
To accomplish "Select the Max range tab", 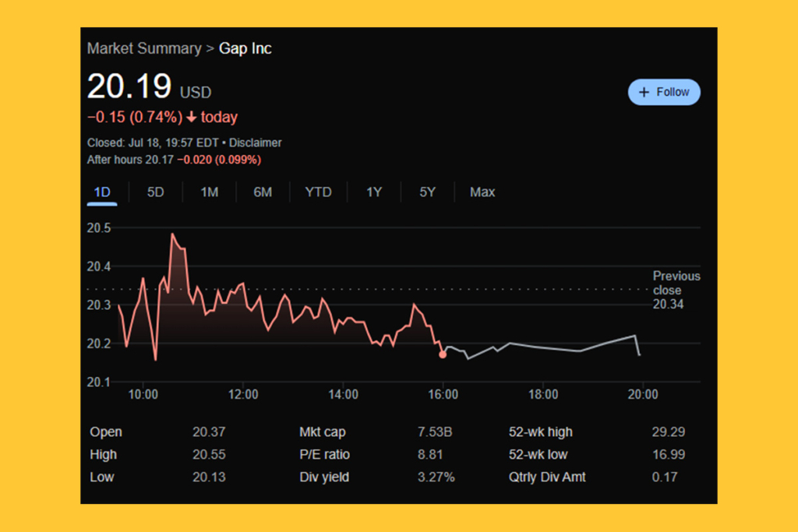I will (x=482, y=192).
